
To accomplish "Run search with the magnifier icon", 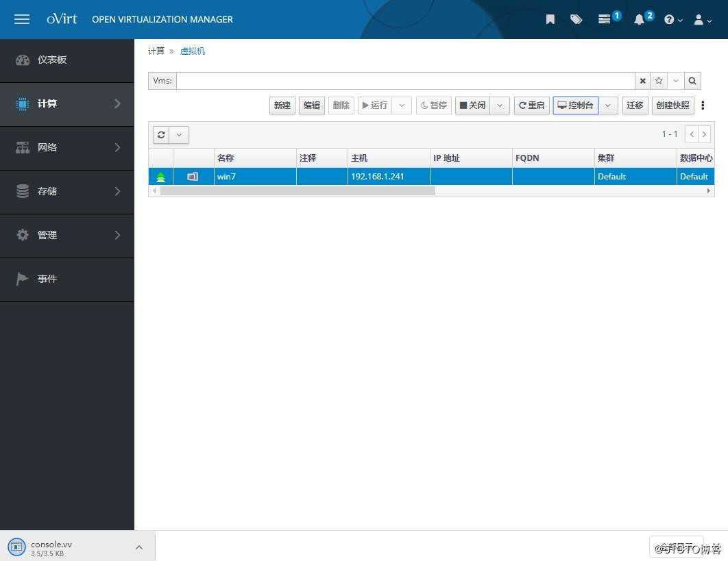I will (x=692, y=81).
